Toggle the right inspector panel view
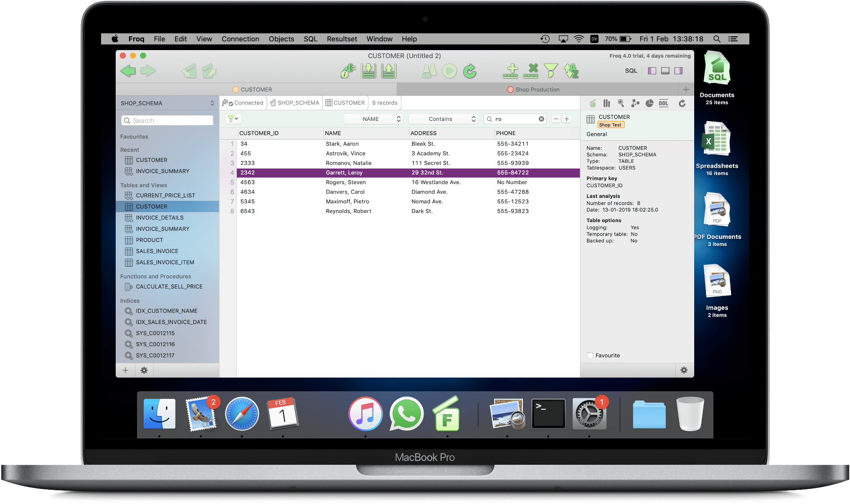The height and width of the screenshot is (504, 850). point(679,71)
